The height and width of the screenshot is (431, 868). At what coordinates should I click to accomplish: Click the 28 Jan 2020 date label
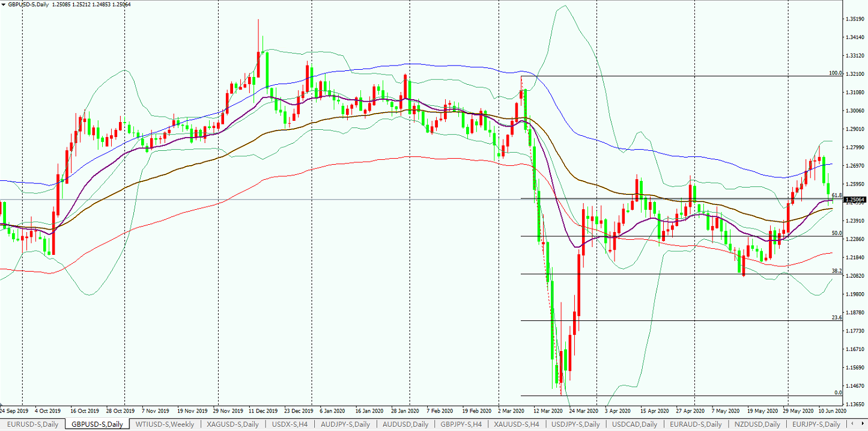pos(405,411)
